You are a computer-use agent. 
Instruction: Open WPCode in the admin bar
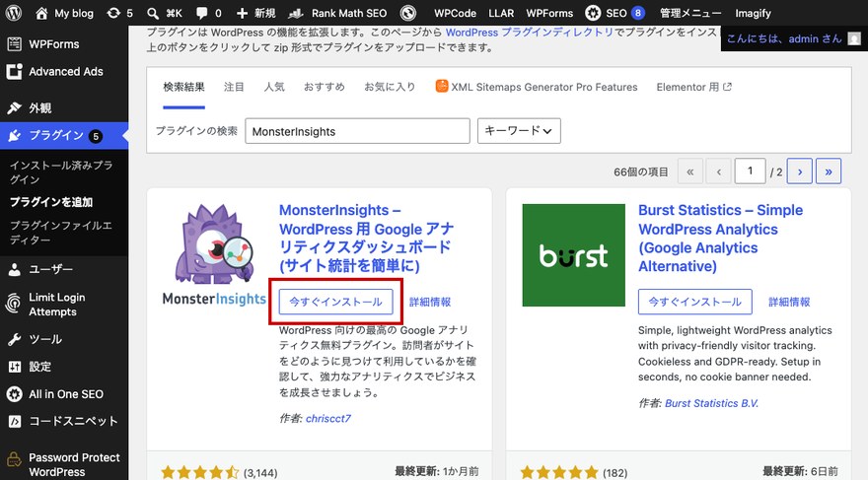[x=455, y=13]
